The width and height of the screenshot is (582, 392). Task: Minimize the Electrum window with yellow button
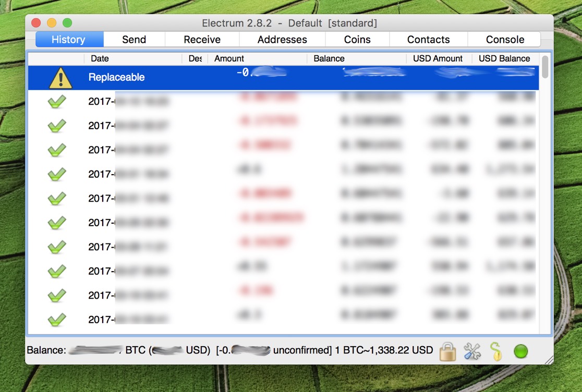pos(52,23)
